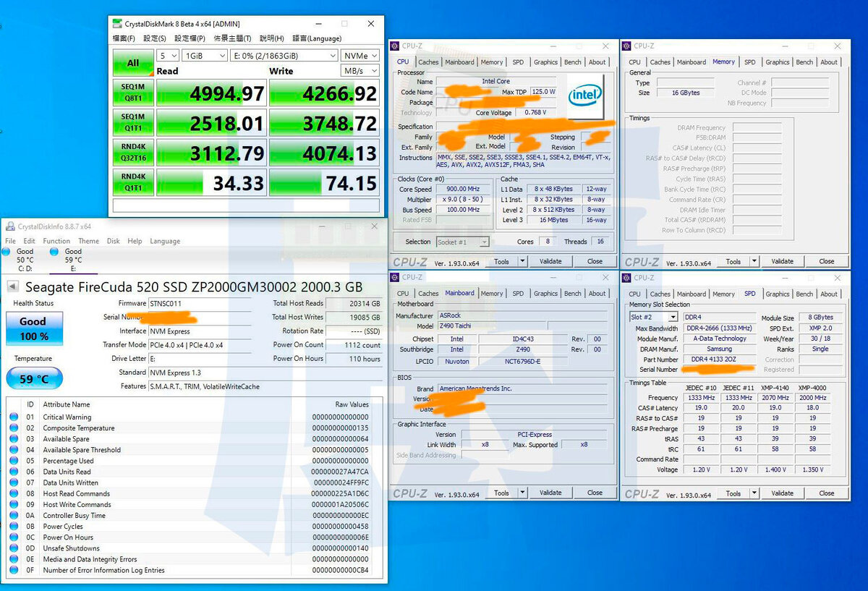Open the Disk menu in CrystalDiskInfo
Viewport: 868px width, 591px height.
click(x=114, y=241)
